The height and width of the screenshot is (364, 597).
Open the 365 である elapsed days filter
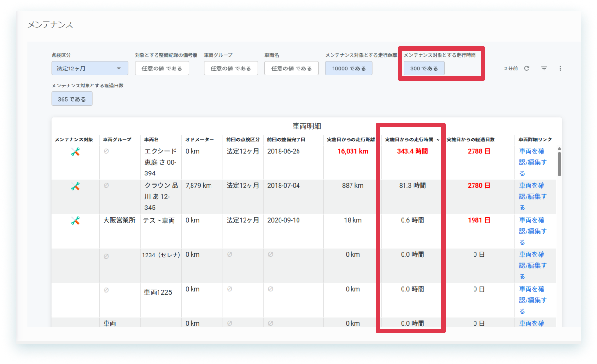click(72, 99)
